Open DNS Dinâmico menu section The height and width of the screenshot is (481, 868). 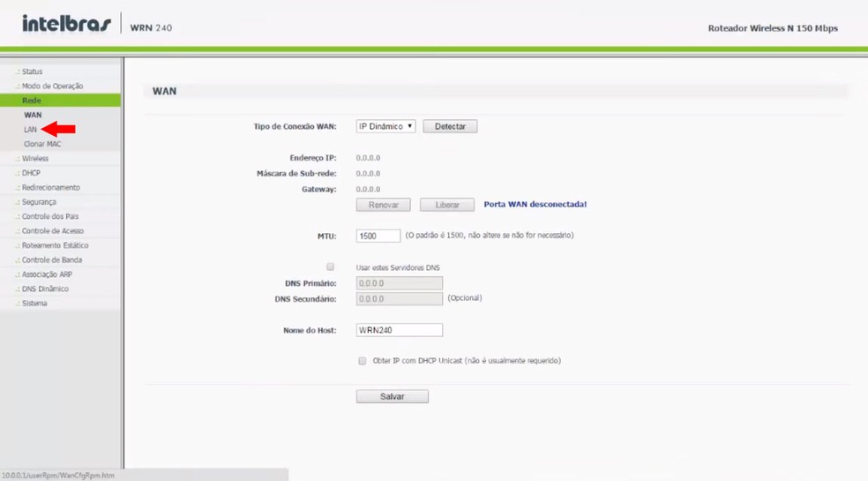[x=45, y=289]
